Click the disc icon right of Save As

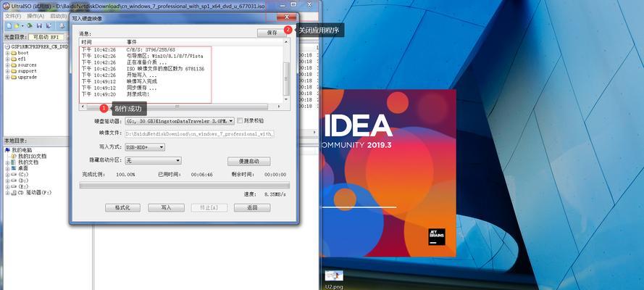coord(62,26)
